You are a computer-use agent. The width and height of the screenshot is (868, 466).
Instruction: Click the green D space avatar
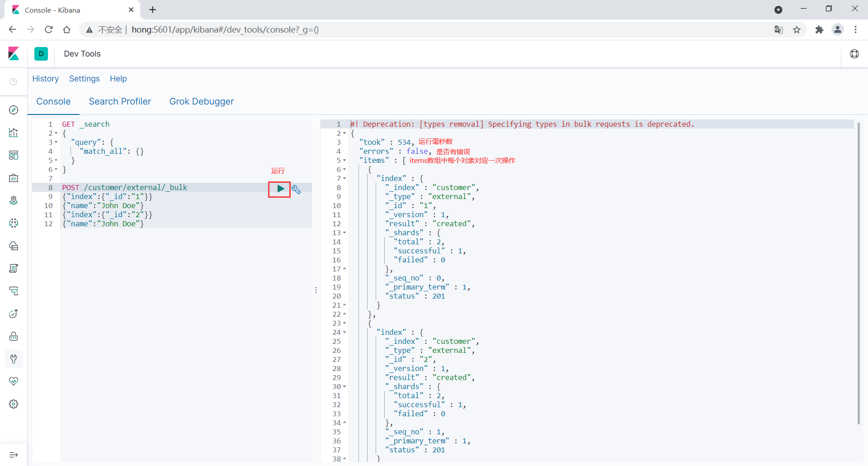(x=41, y=54)
